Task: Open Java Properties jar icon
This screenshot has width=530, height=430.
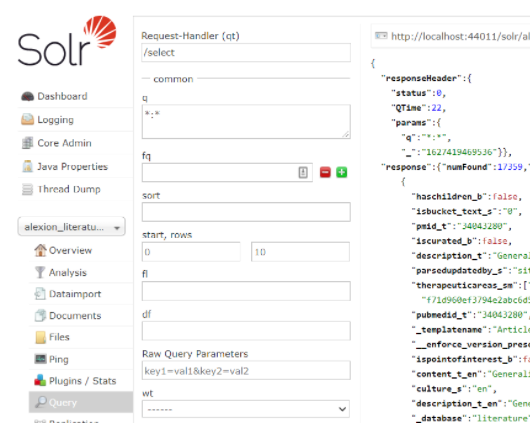Action: pyautogui.click(x=27, y=166)
